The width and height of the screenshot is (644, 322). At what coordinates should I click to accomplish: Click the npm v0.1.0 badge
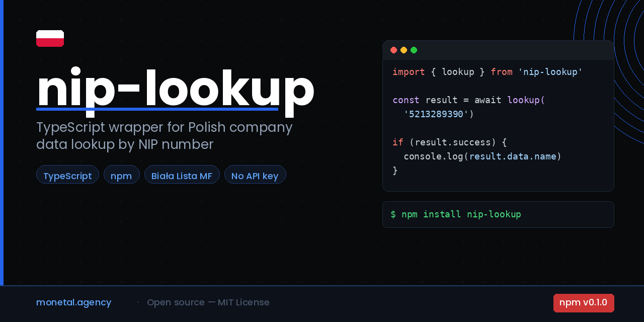tap(584, 303)
